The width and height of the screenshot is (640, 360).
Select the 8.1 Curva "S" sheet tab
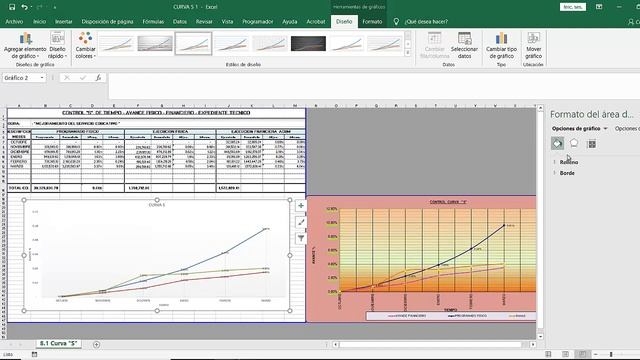pos(58,344)
